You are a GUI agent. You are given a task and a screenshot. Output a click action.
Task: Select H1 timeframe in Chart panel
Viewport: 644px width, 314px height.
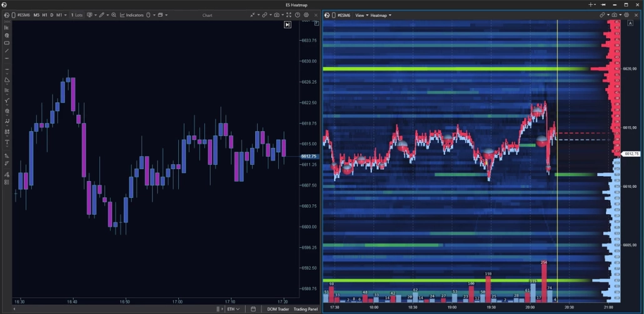(45, 15)
